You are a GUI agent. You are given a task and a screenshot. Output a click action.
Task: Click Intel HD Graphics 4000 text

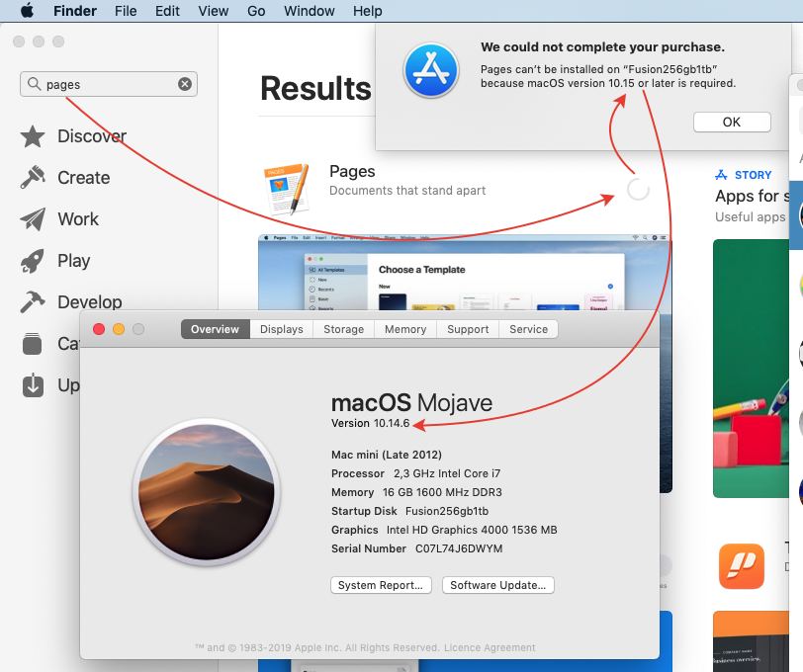472,530
